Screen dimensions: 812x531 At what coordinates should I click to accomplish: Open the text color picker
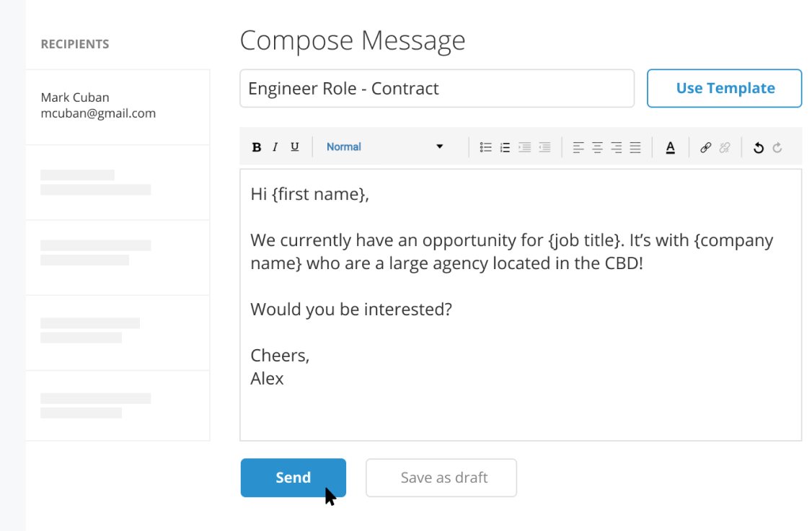tap(670, 147)
